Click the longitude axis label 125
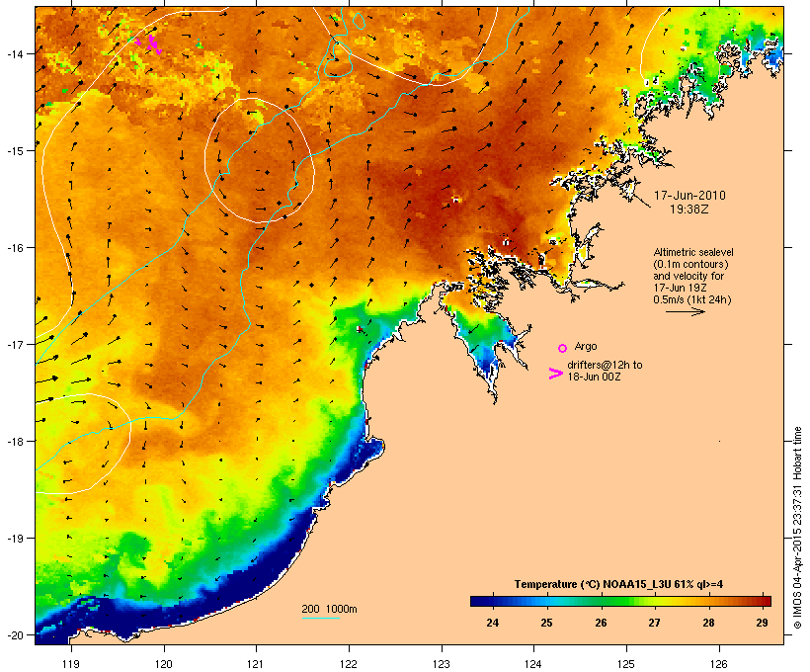This screenshot has width=810, height=672. click(626, 664)
